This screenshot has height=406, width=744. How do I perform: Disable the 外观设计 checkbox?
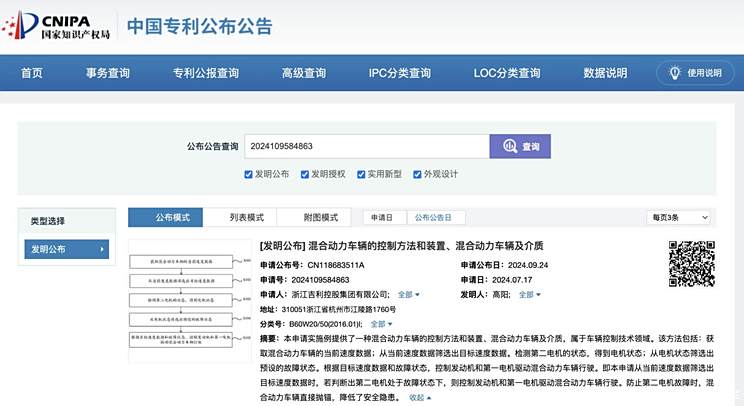(416, 174)
